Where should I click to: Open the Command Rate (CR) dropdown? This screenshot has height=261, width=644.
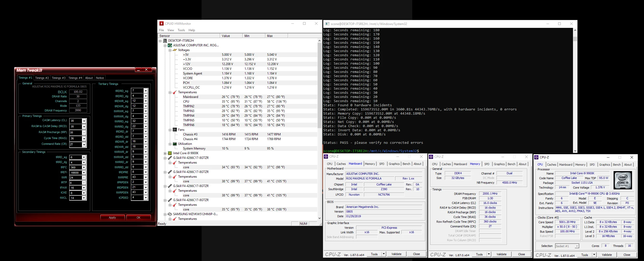pyautogui.click(x=84, y=145)
